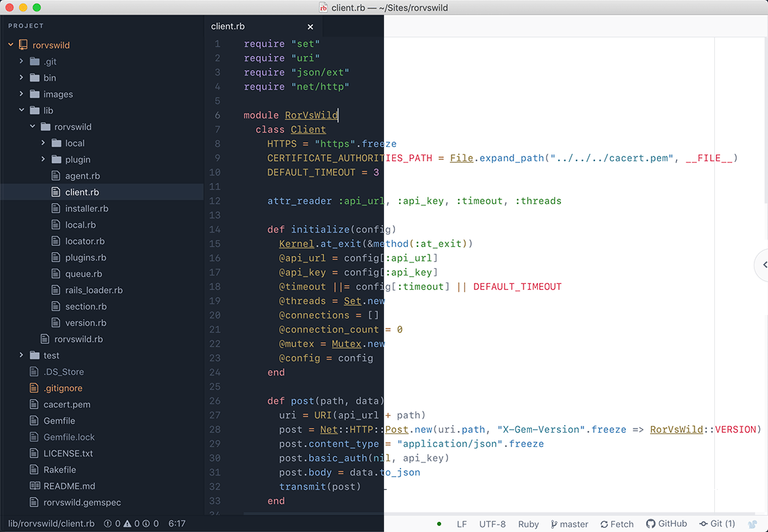Click the green status dot indicator
Viewport: 768px width, 532px height.
(439, 524)
